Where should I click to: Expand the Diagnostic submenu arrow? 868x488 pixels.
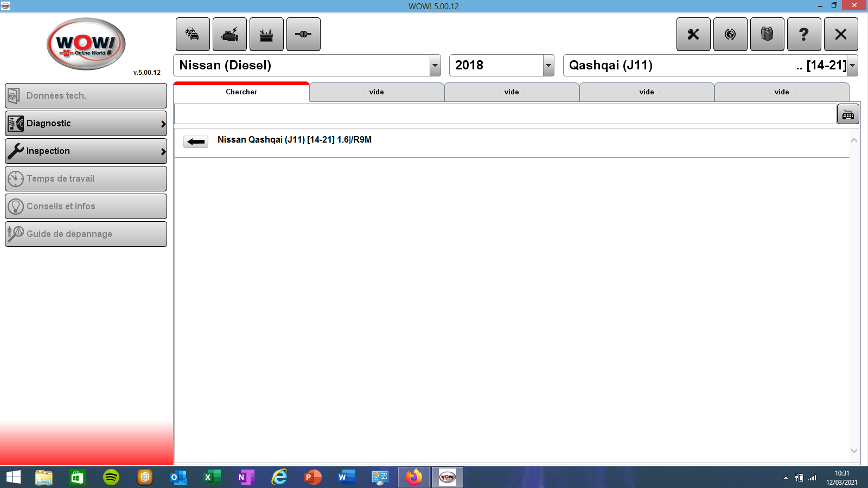click(x=163, y=124)
